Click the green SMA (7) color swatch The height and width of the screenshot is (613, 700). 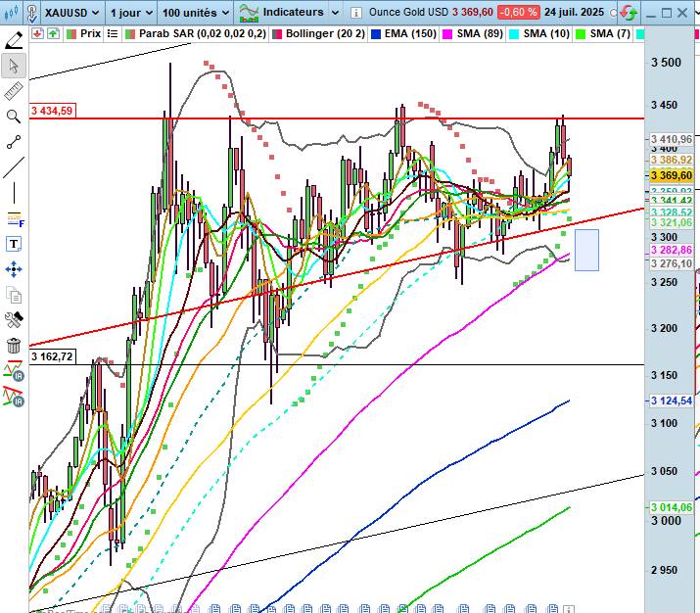point(581,34)
